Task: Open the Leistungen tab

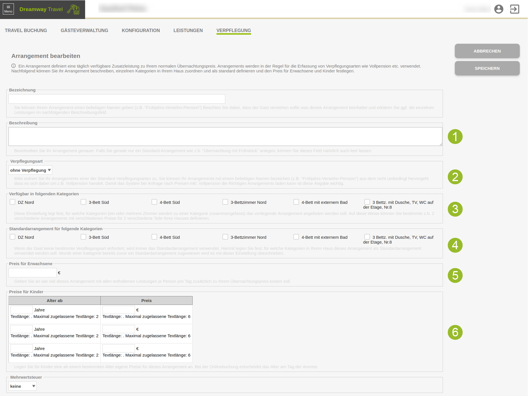Action: (x=188, y=30)
